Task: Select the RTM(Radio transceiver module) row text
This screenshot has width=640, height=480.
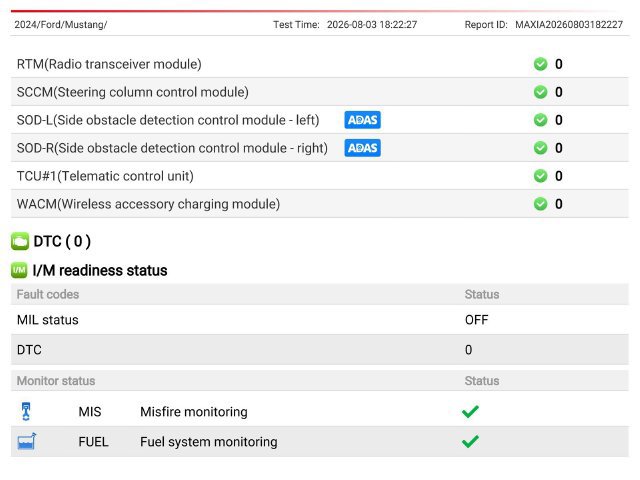Action: point(109,64)
